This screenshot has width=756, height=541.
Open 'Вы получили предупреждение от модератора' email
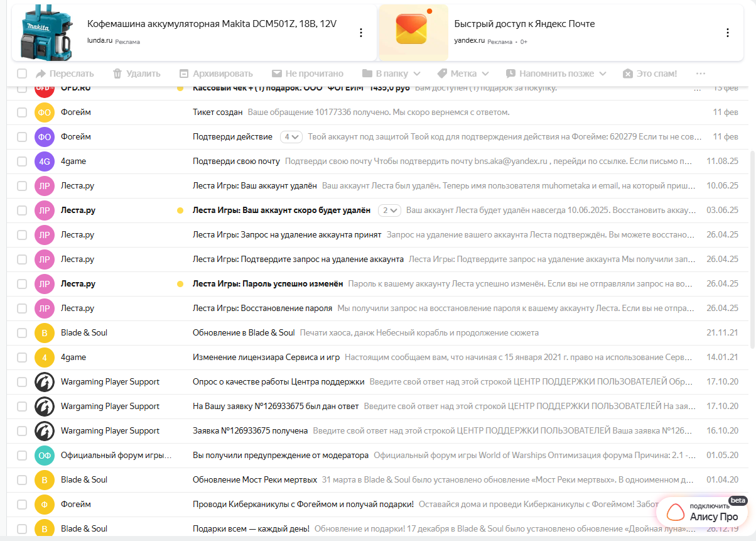pyautogui.click(x=281, y=456)
